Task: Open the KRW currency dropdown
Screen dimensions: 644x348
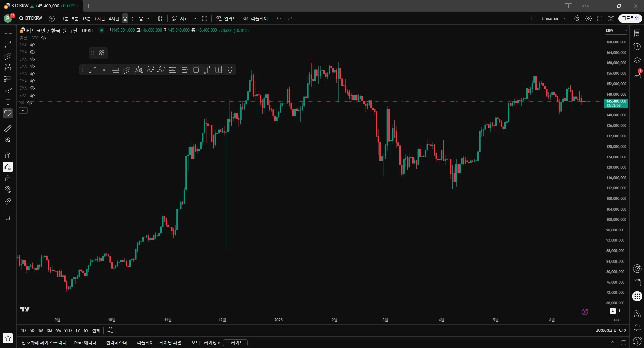Action: 616,31
